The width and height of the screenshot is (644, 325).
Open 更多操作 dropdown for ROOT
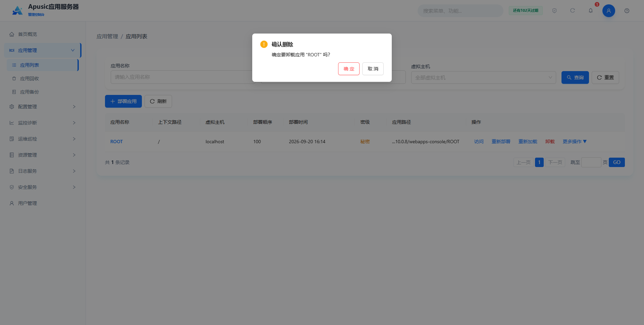pyautogui.click(x=575, y=142)
